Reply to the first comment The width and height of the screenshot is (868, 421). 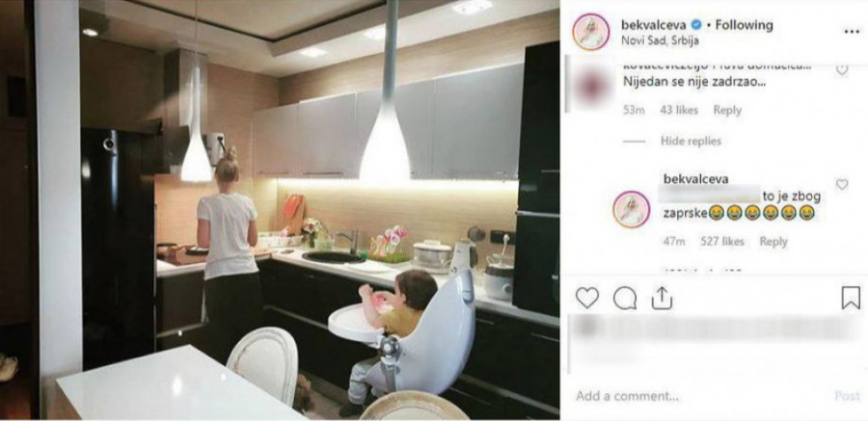click(727, 110)
